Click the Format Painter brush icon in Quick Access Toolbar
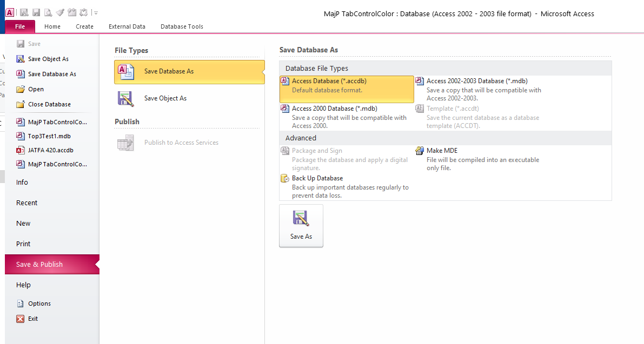Viewport: 644px width, 344px height. tap(60, 13)
